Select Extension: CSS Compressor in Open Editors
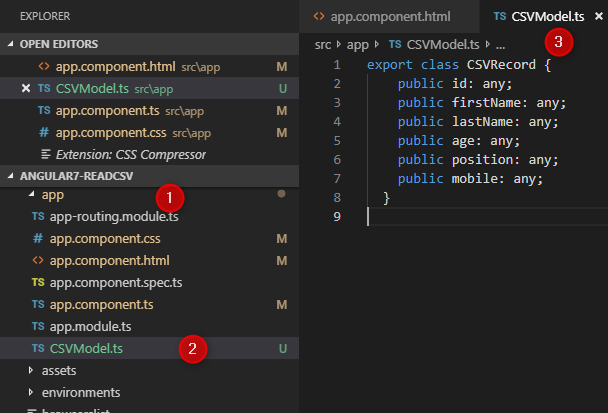The image size is (608, 413). (x=123, y=154)
